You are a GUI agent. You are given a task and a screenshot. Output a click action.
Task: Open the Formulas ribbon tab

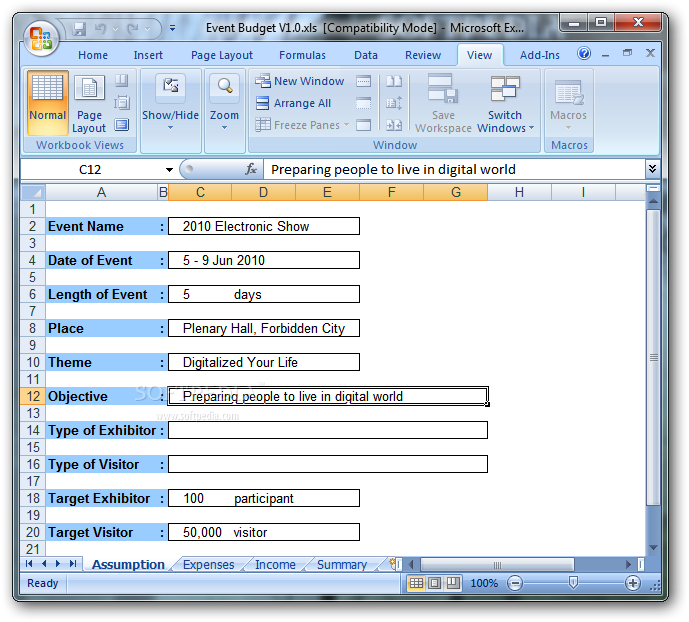[x=302, y=55]
